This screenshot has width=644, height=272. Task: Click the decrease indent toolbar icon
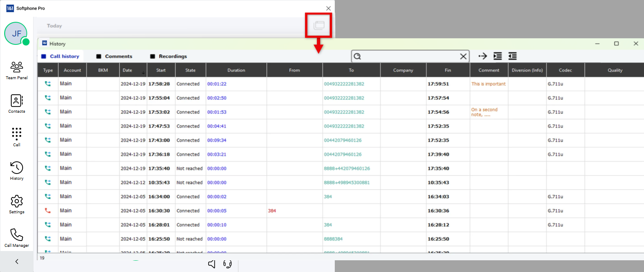click(x=512, y=56)
